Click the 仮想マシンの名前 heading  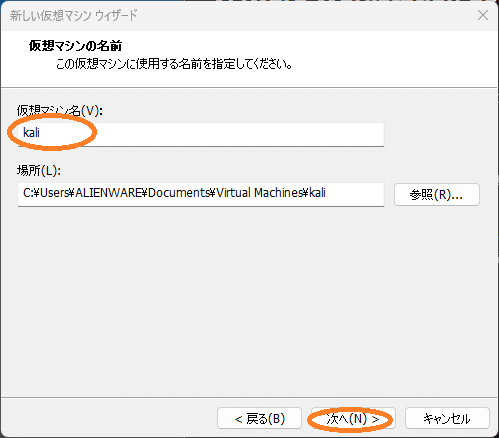(76, 46)
